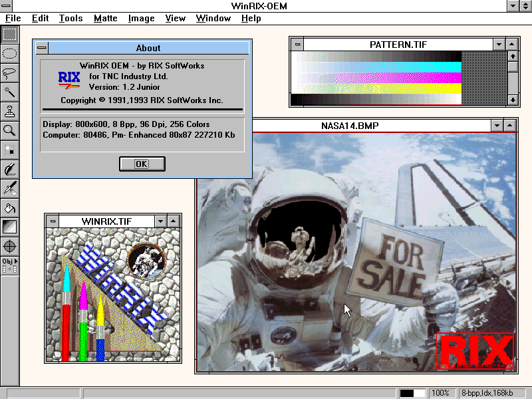
Task: Open the Help menu
Action: click(251, 19)
